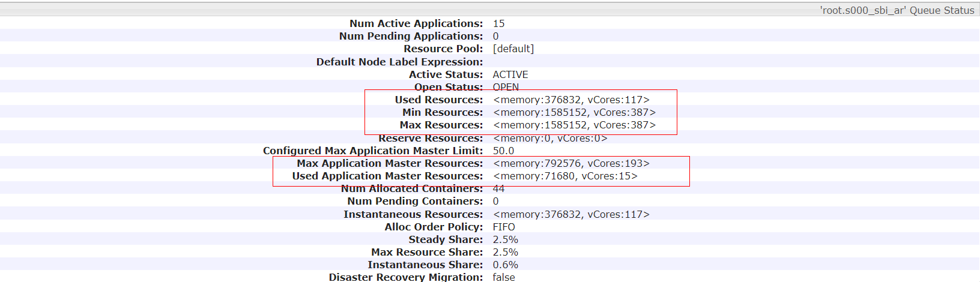Select the Disaster Recovery Migration value false
Viewport: 980px width, 282px height.
(504, 277)
